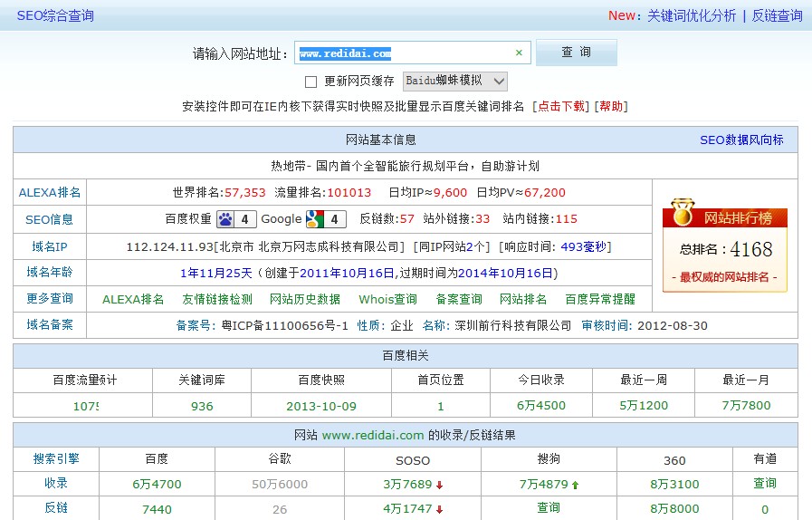This screenshot has height=520, width=812.
Task: Click the gold medal icon on the ranking banner
Action: pos(682,213)
